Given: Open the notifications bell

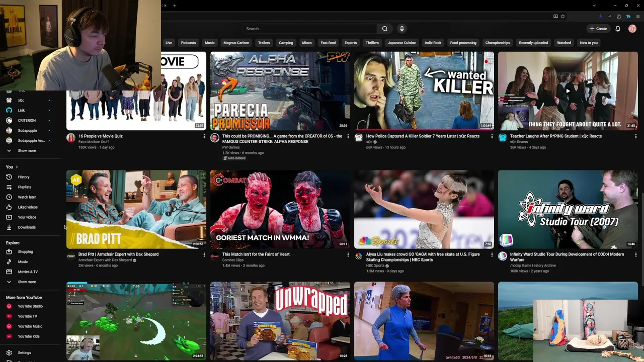Looking at the screenshot, I should (x=617, y=29).
